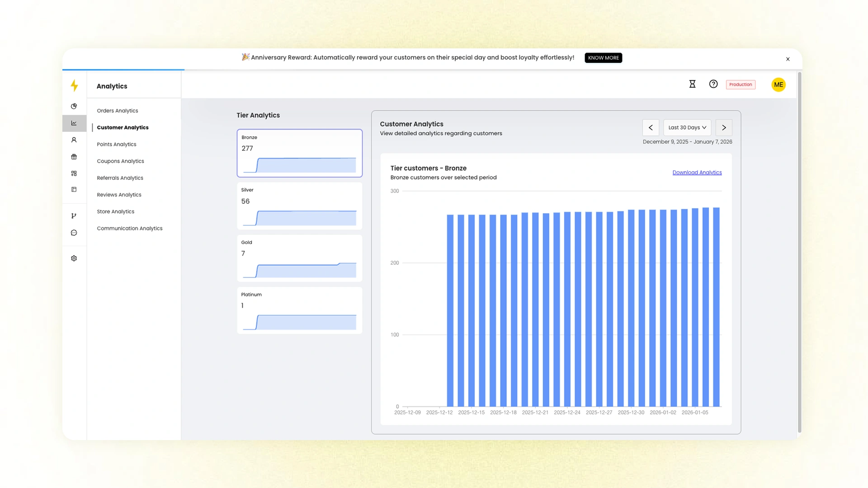Open the ME user avatar menu

[x=778, y=84]
